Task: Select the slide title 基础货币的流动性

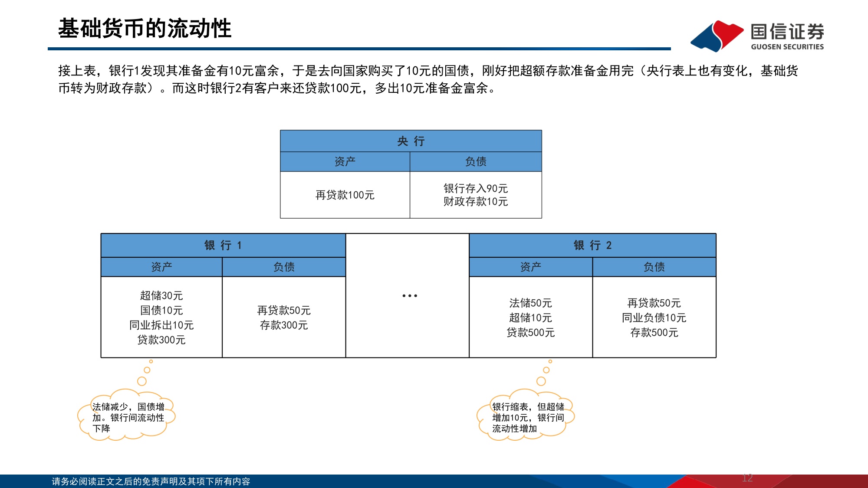Action: [145, 29]
